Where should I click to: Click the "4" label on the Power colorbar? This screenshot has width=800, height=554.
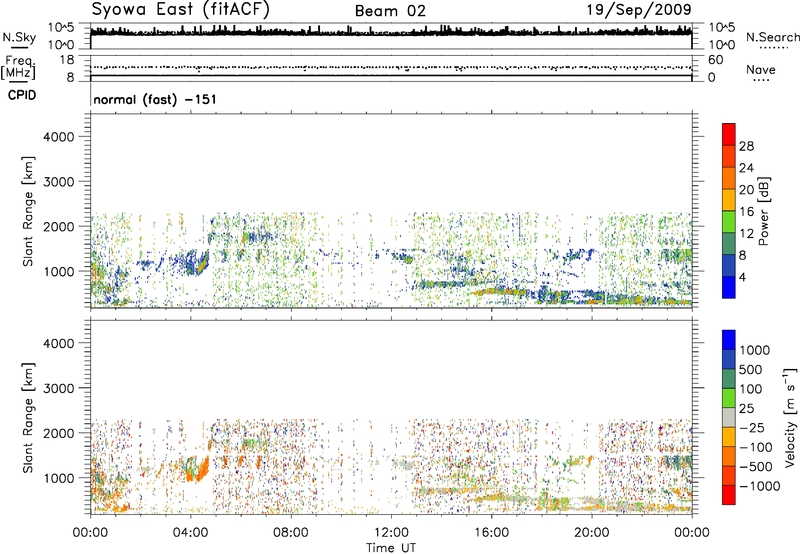743,277
